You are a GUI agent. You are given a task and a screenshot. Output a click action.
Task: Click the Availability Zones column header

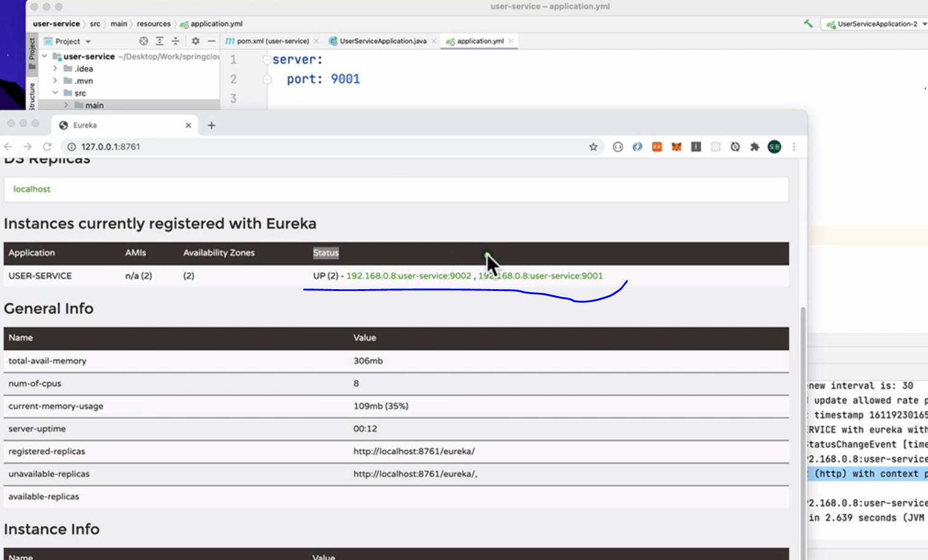(x=219, y=252)
